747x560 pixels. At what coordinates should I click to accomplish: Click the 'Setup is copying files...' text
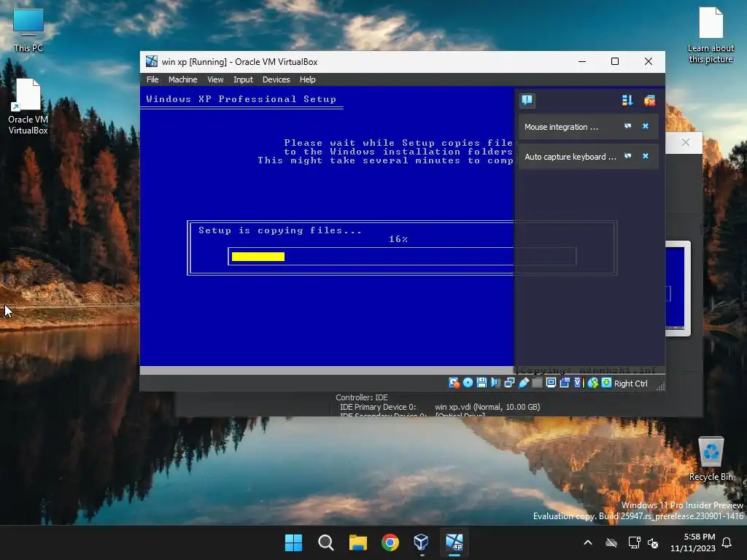coord(280,230)
